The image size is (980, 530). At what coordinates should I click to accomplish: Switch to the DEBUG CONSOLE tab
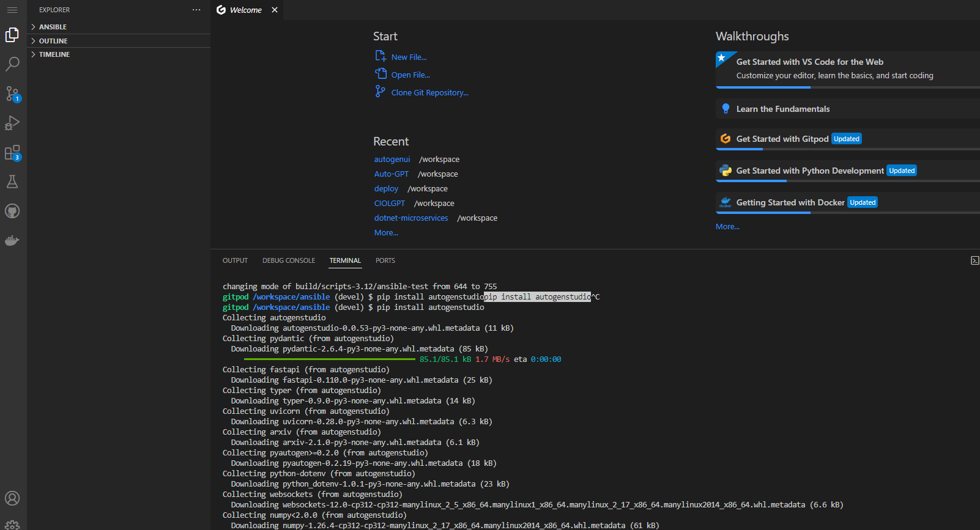click(289, 260)
